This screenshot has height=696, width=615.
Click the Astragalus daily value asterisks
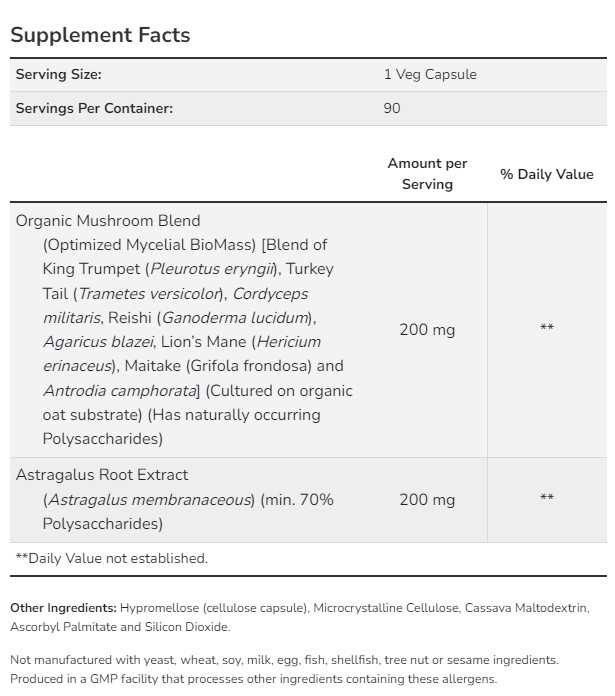547,498
